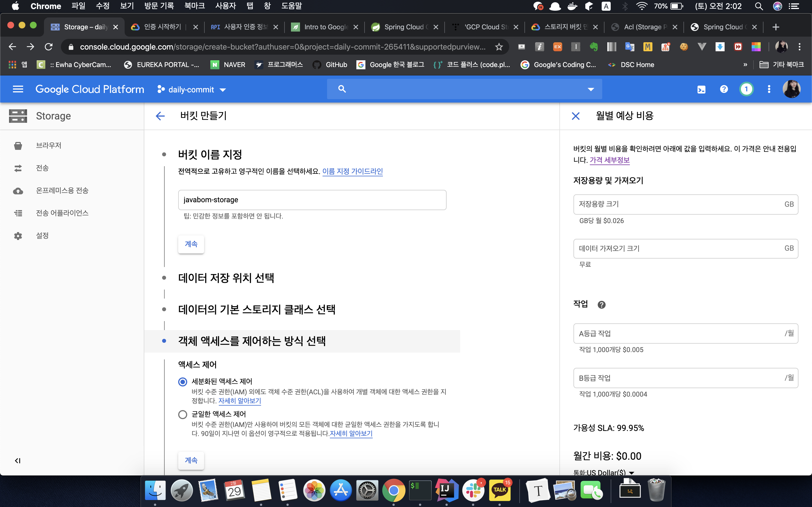Click the 작업 help tooltip icon

tap(602, 304)
